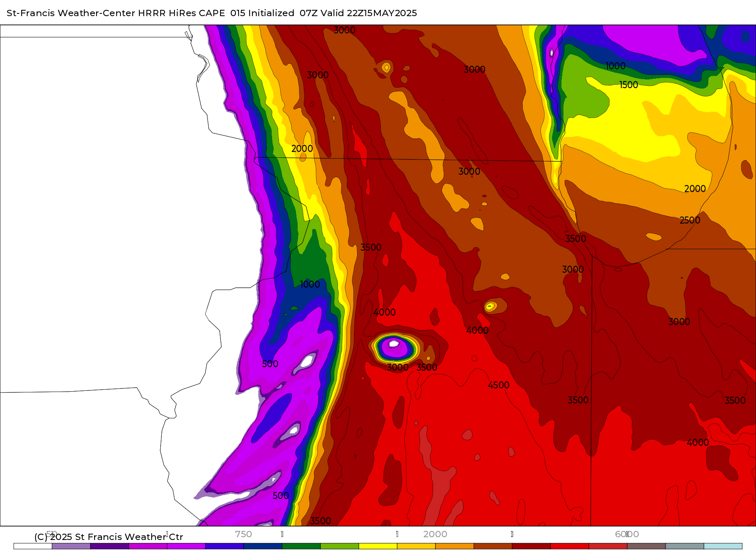Select the lime green legend swatch
This screenshot has height=551, width=756.
pyautogui.click(x=340, y=546)
